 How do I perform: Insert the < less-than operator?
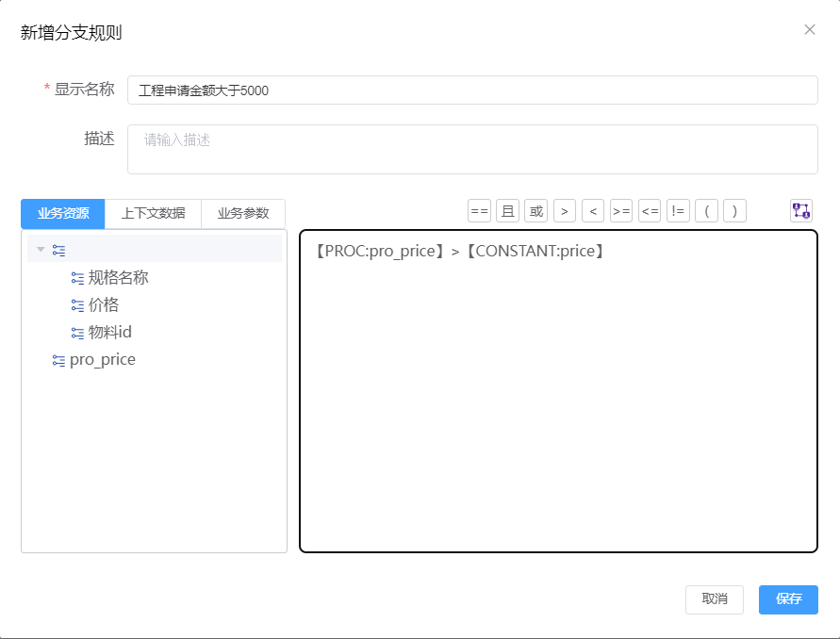point(592,210)
